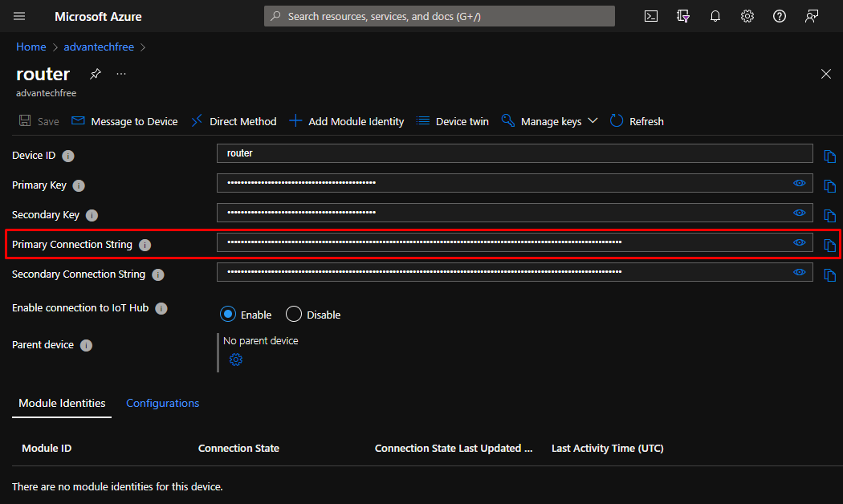
Task: Sort by Last Activity Time (UTC) column
Action: 608,448
